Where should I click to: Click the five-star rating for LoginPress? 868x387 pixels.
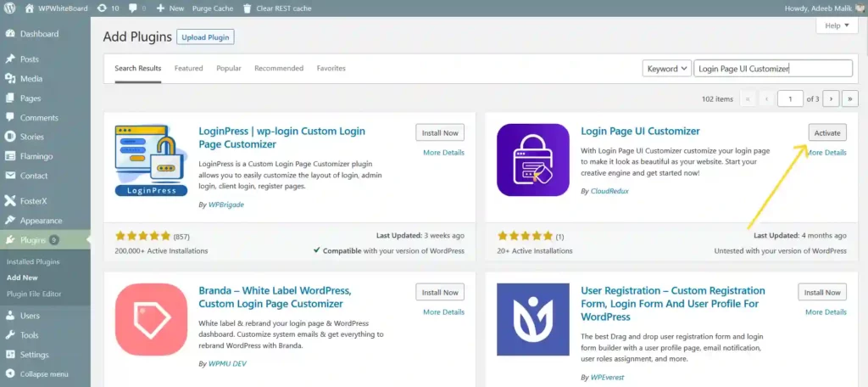(x=142, y=236)
